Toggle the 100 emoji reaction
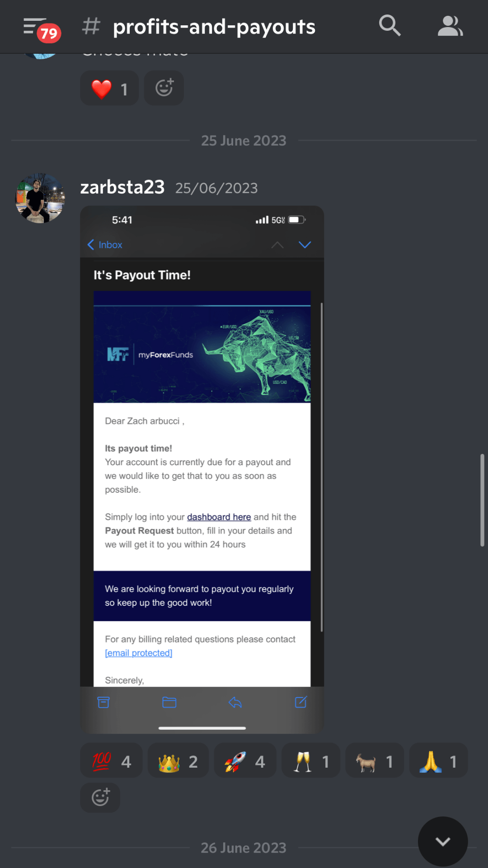This screenshot has width=488, height=868. point(112,760)
